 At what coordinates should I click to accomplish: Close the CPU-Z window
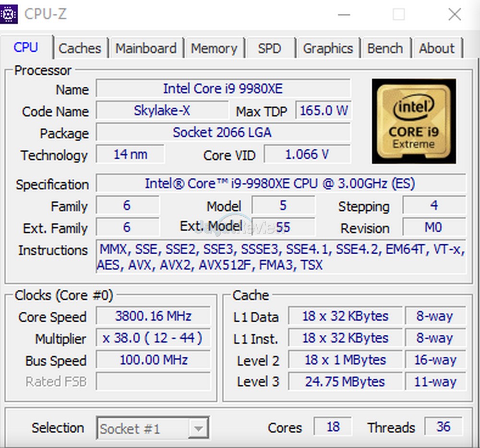(x=455, y=14)
